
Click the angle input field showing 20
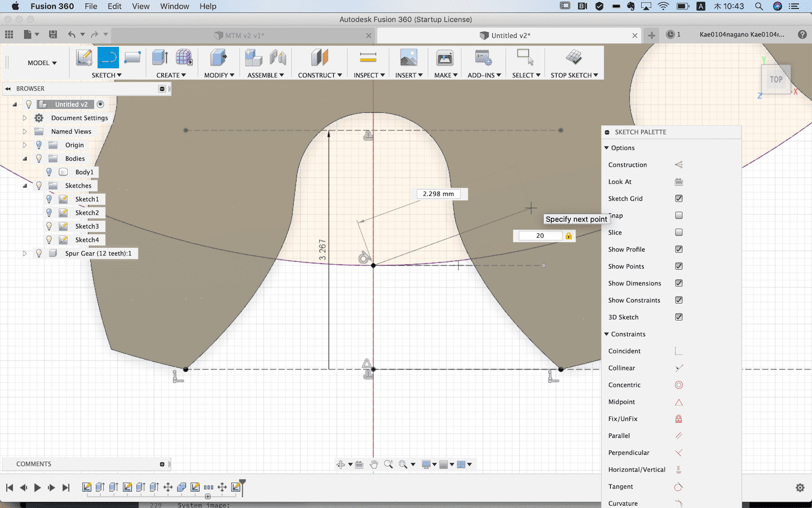click(540, 236)
